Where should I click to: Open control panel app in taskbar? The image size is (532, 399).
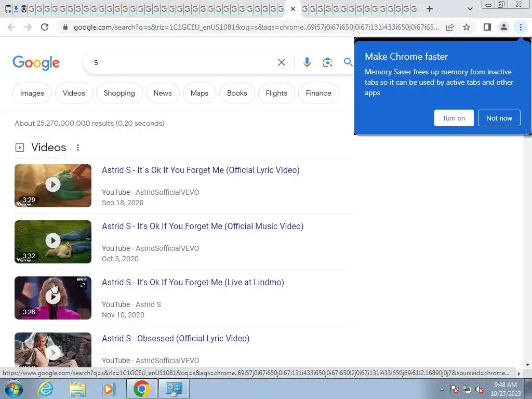[x=174, y=389]
